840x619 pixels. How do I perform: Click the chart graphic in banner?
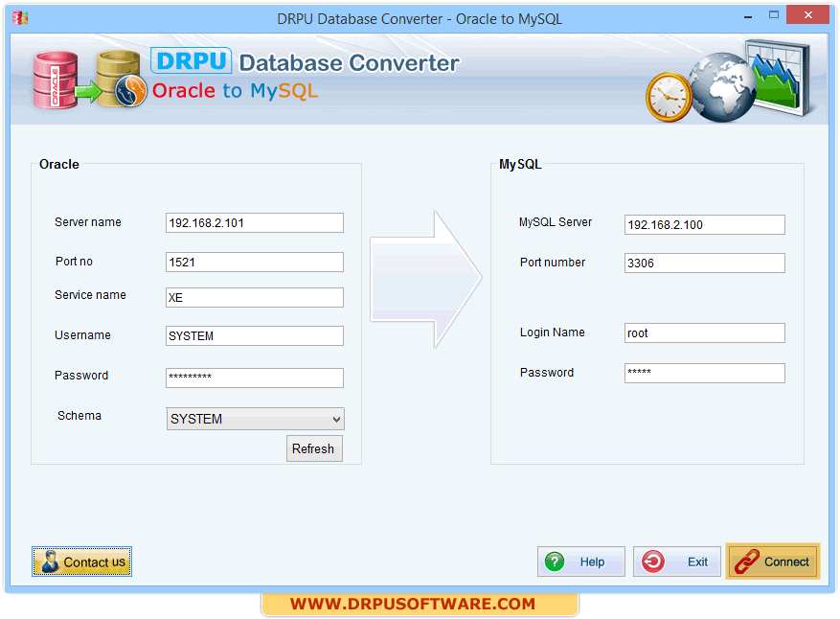tap(779, 78)
